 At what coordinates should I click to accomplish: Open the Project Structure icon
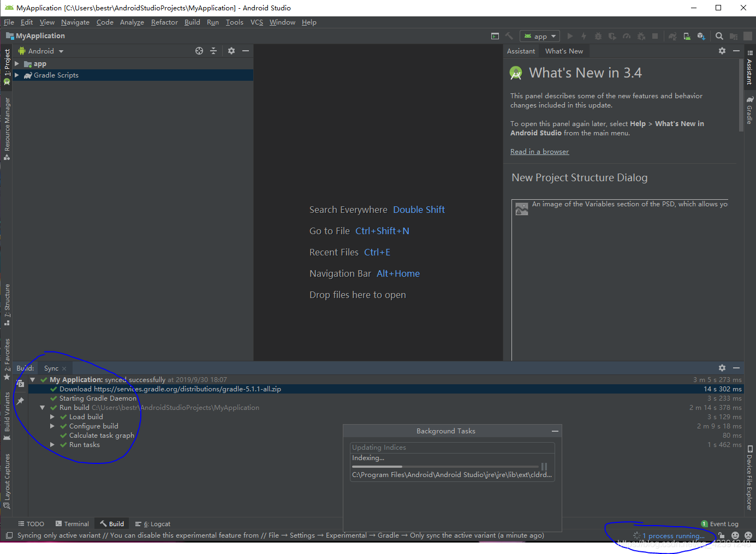[x=734, y=36]
